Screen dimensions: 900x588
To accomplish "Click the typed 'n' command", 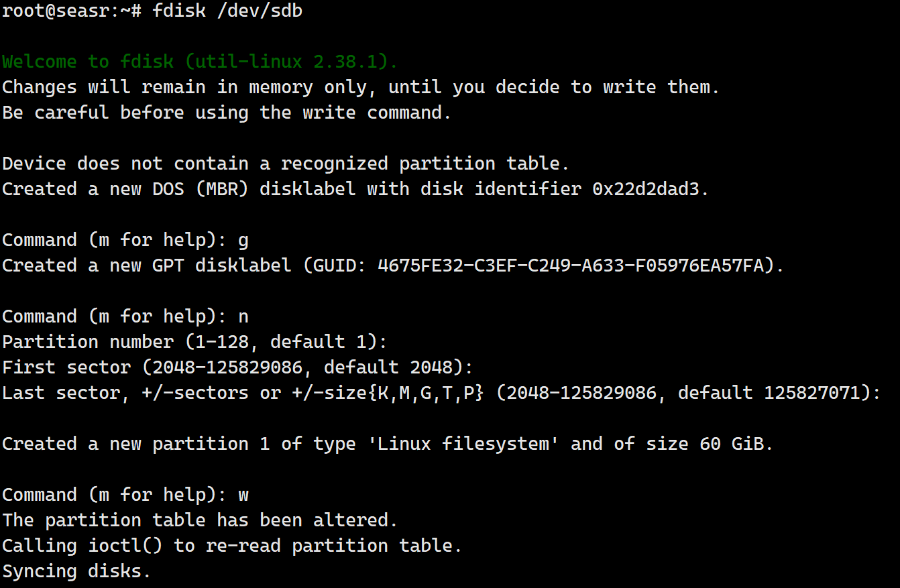I will click(x=243, y=316).
